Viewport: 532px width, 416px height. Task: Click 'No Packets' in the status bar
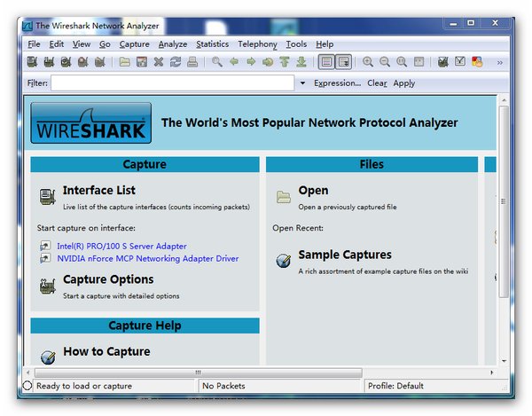tap(223, 386)
